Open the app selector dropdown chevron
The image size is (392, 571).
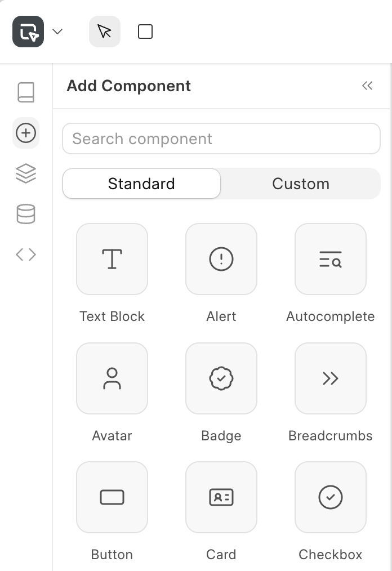pyautogui.click(x=57, y=32)
